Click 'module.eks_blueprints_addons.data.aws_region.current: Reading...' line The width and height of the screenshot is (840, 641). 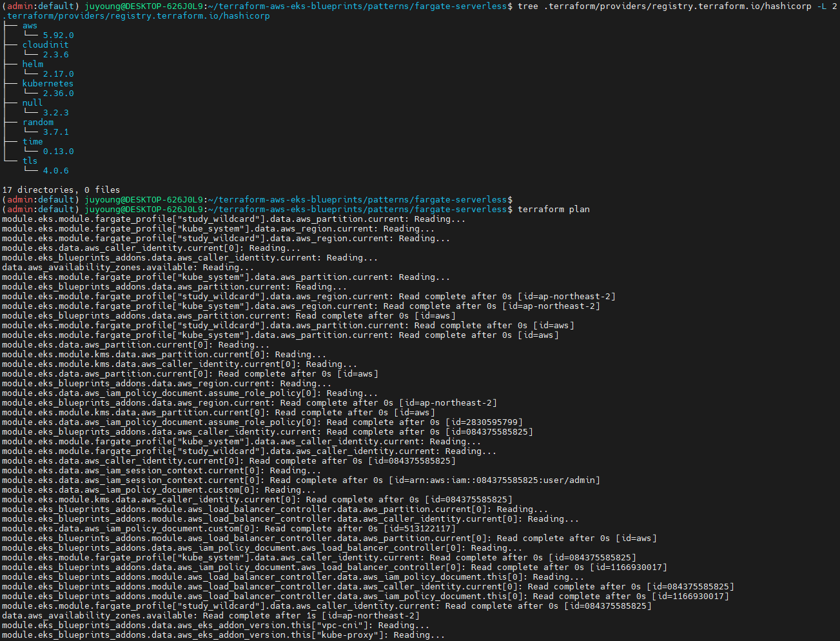click(167, 384)
